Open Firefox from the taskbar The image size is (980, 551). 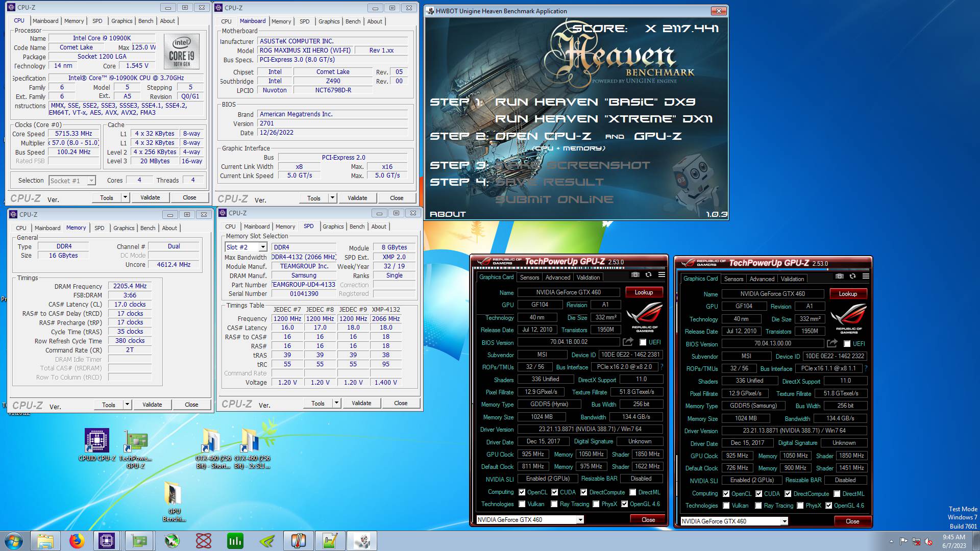77,541
